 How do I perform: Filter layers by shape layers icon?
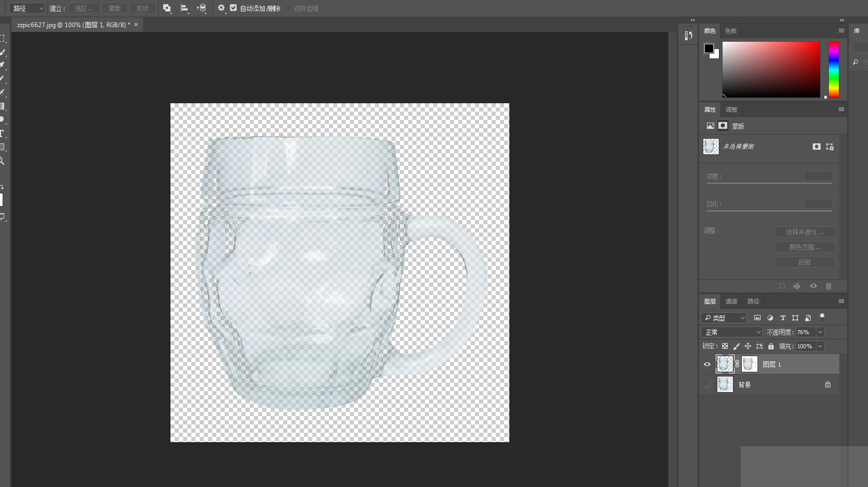click(x=795, y=318)
